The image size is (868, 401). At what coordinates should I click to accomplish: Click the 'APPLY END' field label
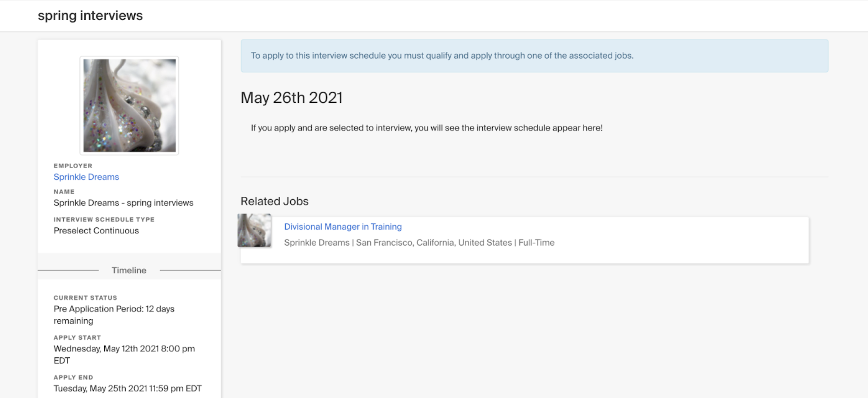tap(73, 377)
